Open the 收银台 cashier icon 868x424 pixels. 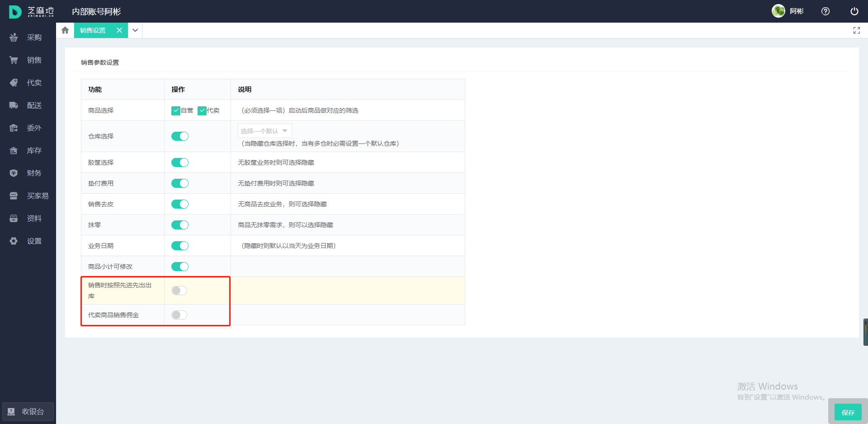[x=11, y=412]
